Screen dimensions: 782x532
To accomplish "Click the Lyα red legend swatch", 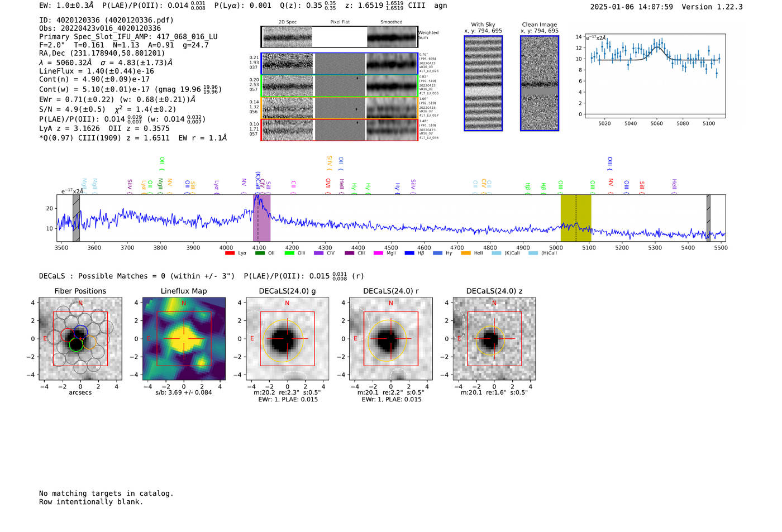I will [x=229, y=253].
